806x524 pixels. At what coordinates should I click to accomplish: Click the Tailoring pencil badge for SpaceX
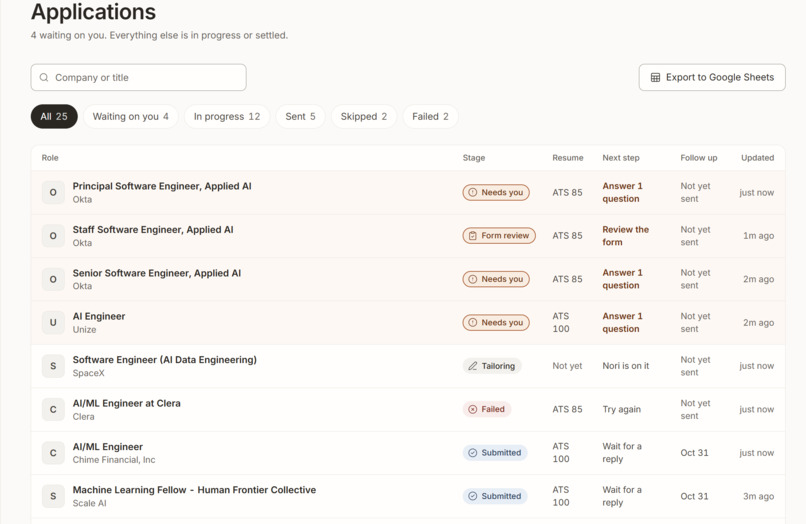(x=492, y=366)
